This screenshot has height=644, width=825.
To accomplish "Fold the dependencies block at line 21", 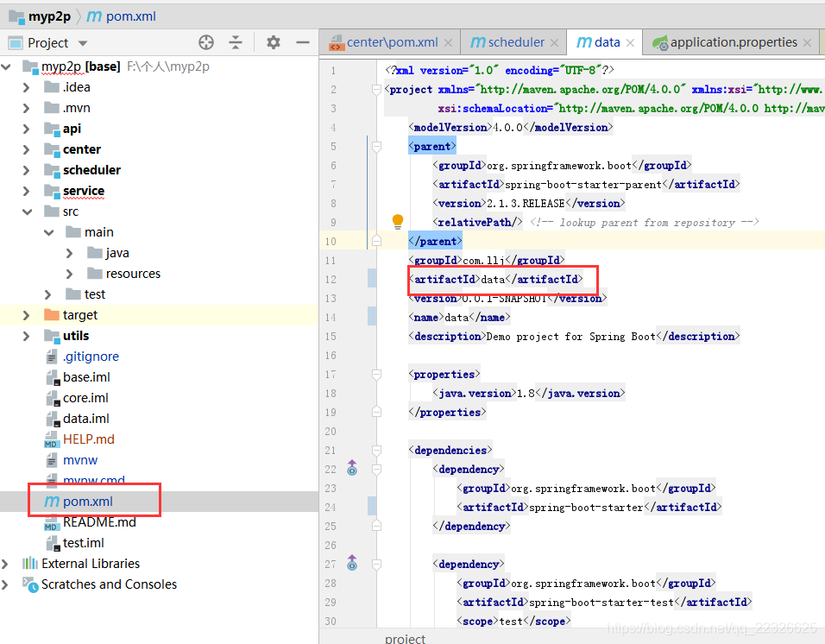I will [377, 451].
